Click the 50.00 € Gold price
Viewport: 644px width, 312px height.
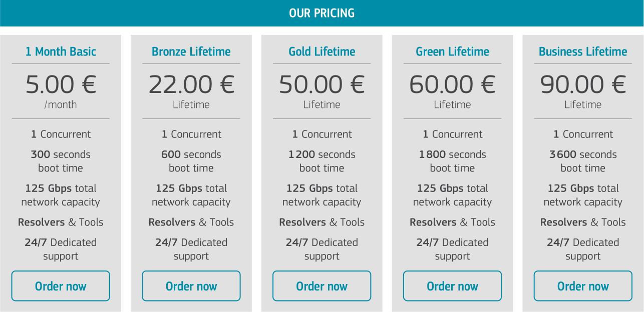[321, 84]
